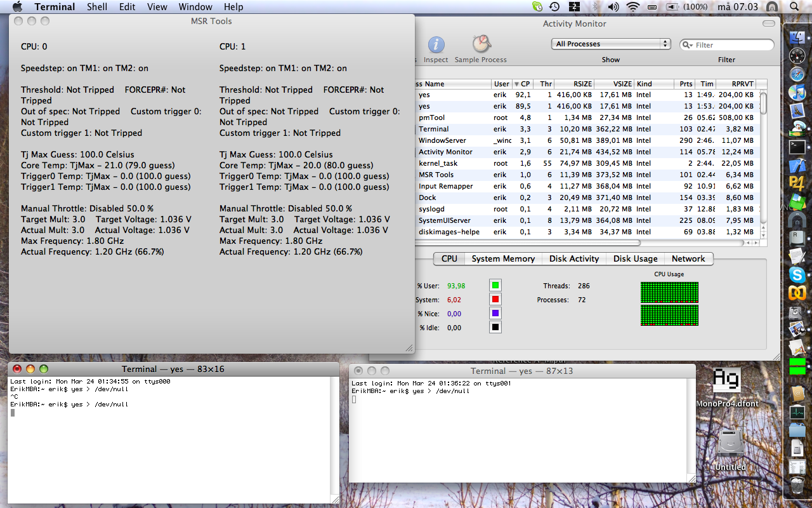This screenshot has height=508, width=812.
Task: Open the View menu
Action: click(157, 7)
